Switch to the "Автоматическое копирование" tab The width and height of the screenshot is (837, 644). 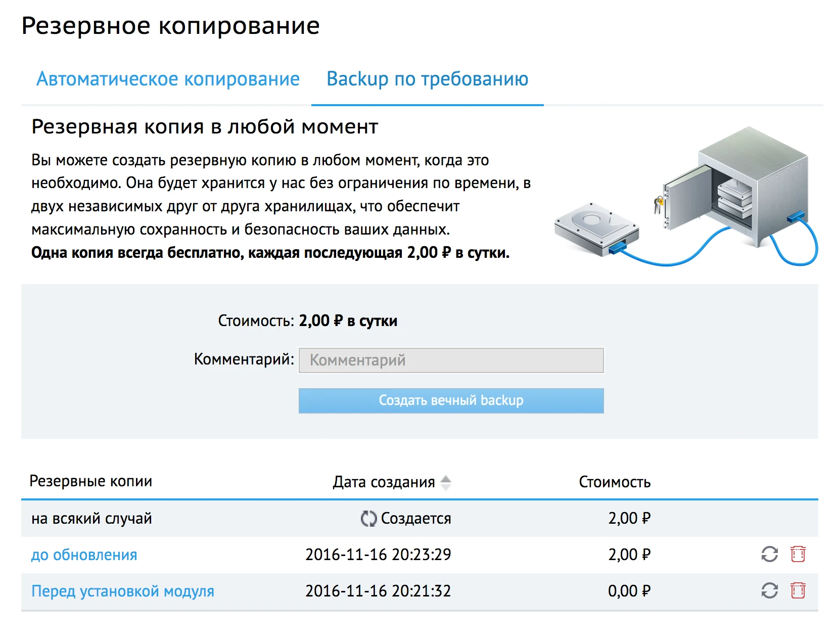click(x=168, y=79)
